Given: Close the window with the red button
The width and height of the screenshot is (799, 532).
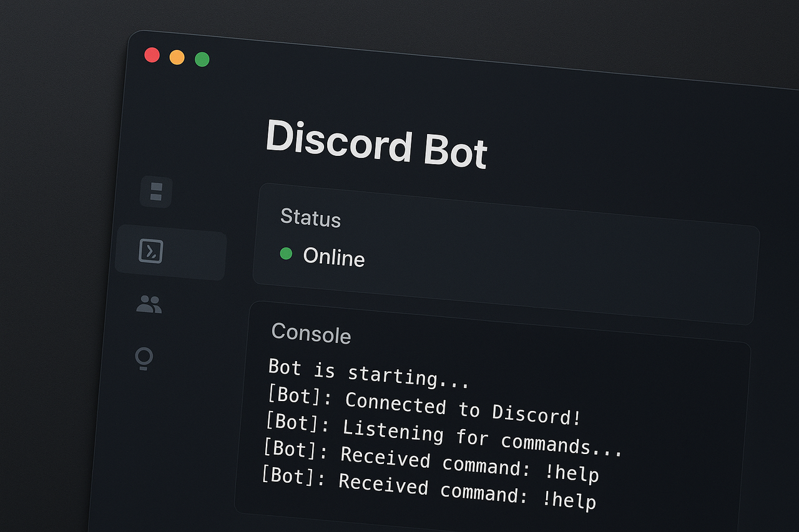Looking at the screenshot, I should click(x=152, y=55).
